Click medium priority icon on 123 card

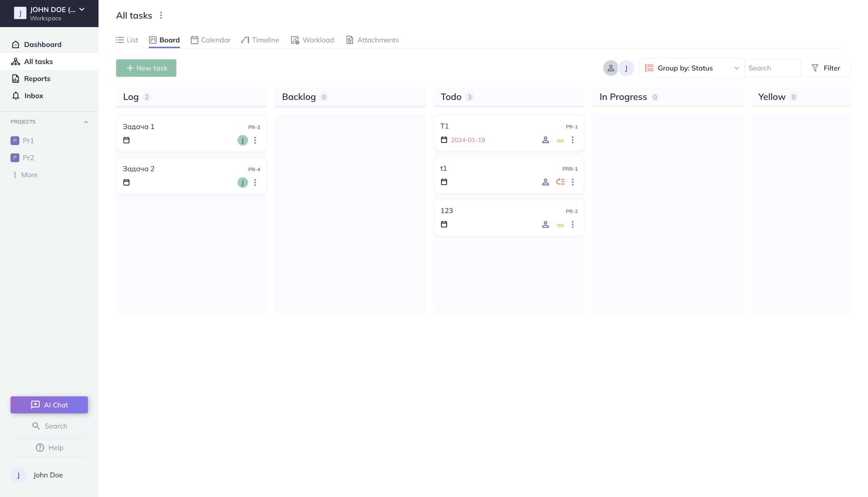pyautogui.click(x=560, y=225)
